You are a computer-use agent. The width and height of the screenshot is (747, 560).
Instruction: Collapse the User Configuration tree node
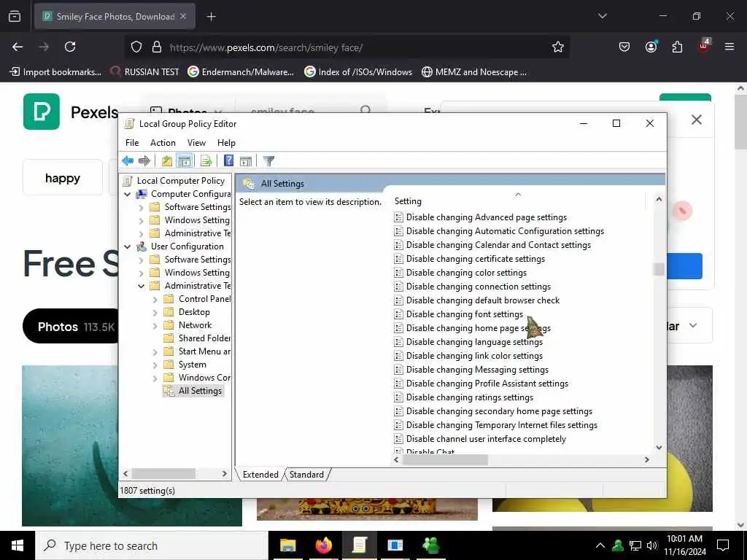127,246
